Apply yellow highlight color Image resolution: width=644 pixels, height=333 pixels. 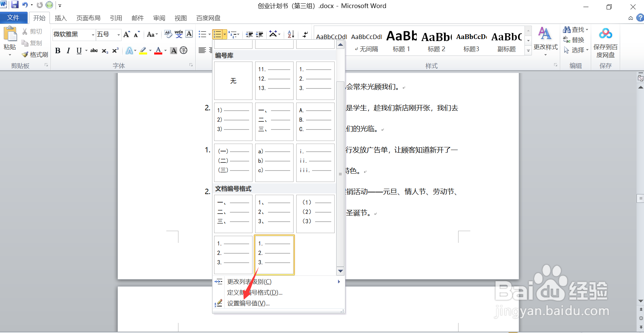pyautogui.click(x=143, y=51)
